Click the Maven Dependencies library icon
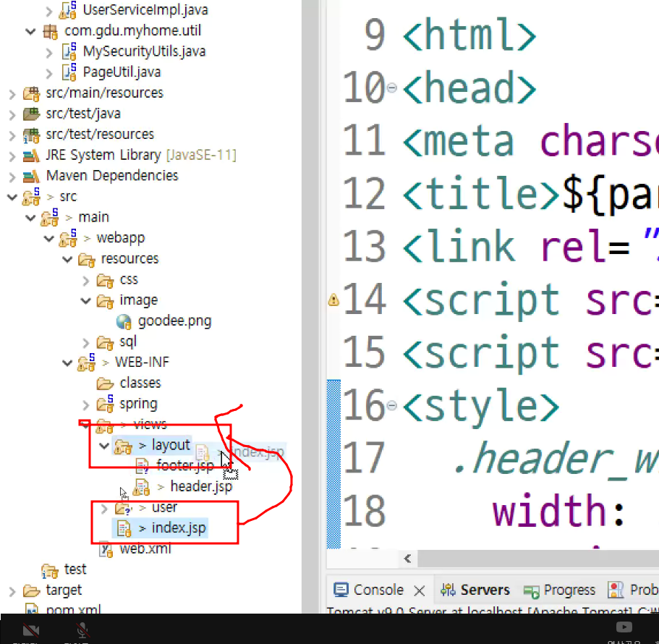The height and width of the screenshot is (644, 659). click(32, 176)
